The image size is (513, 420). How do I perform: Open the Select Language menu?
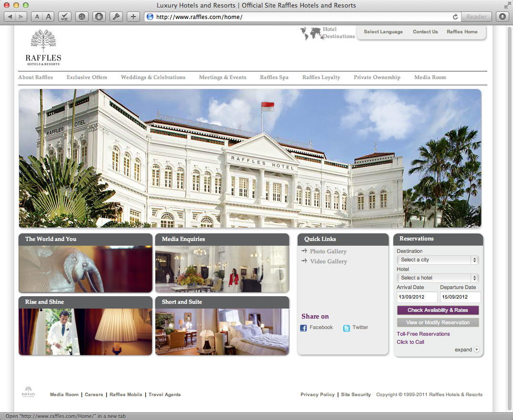(x=383, y=32)
